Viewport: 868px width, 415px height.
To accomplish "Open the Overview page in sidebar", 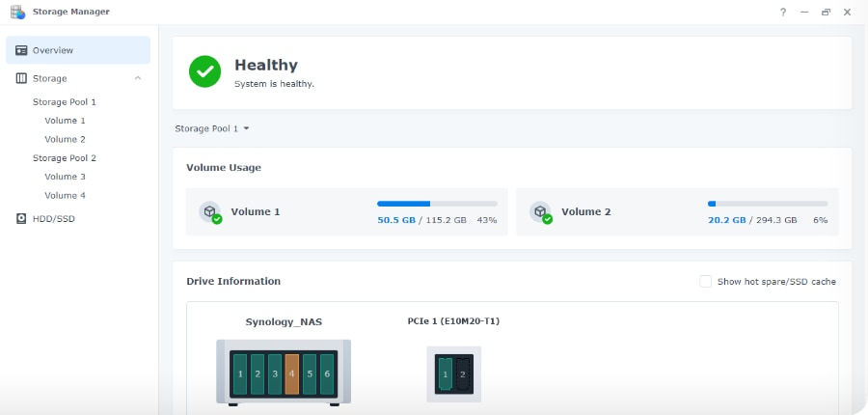I will [x=53, y=50].
